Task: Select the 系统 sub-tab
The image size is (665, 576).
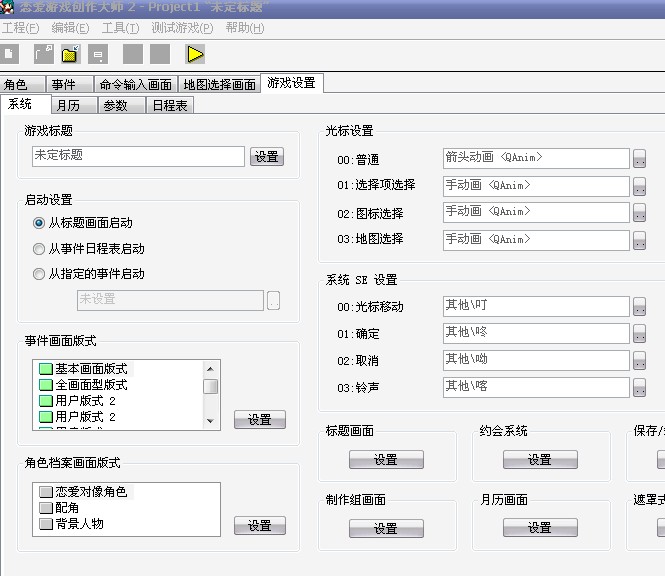Action: [x=25, y=104]
